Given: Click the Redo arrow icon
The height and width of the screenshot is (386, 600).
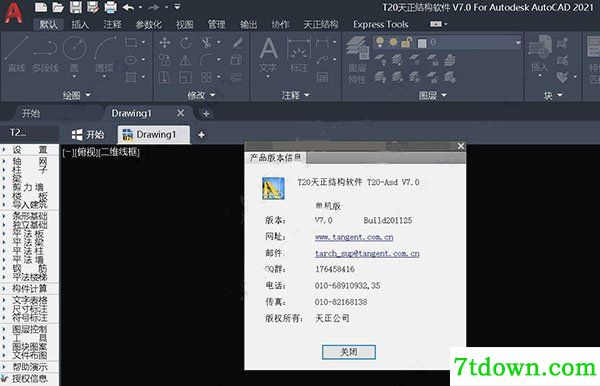Looking at the screenshot, I should 154,7.
